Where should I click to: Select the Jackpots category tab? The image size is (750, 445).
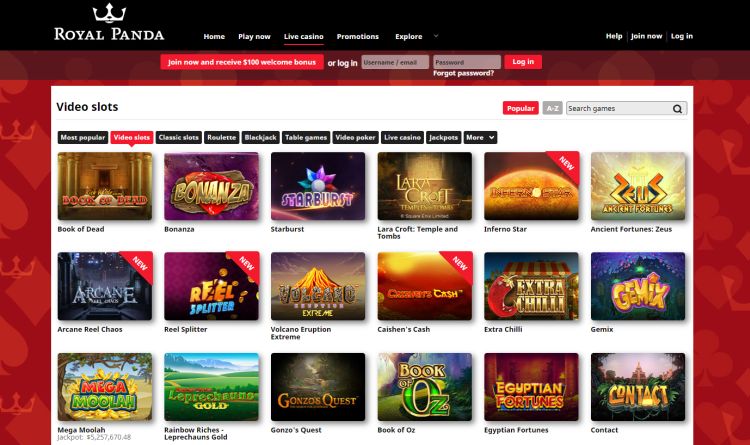443,137
